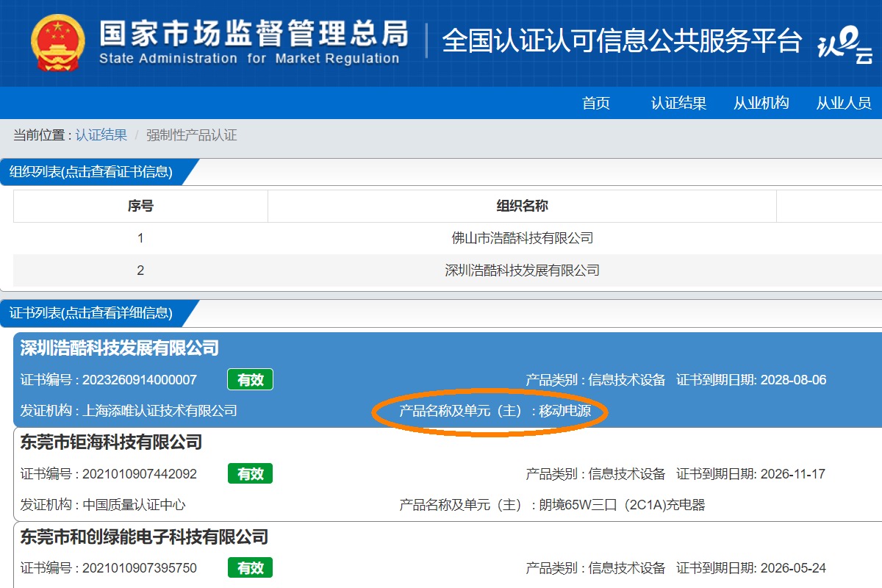This screenshot has width=882, height=588.
Task: Open certificate card 东莞市和创绿能电子科技有限公司
Action: tap(144, 537)
